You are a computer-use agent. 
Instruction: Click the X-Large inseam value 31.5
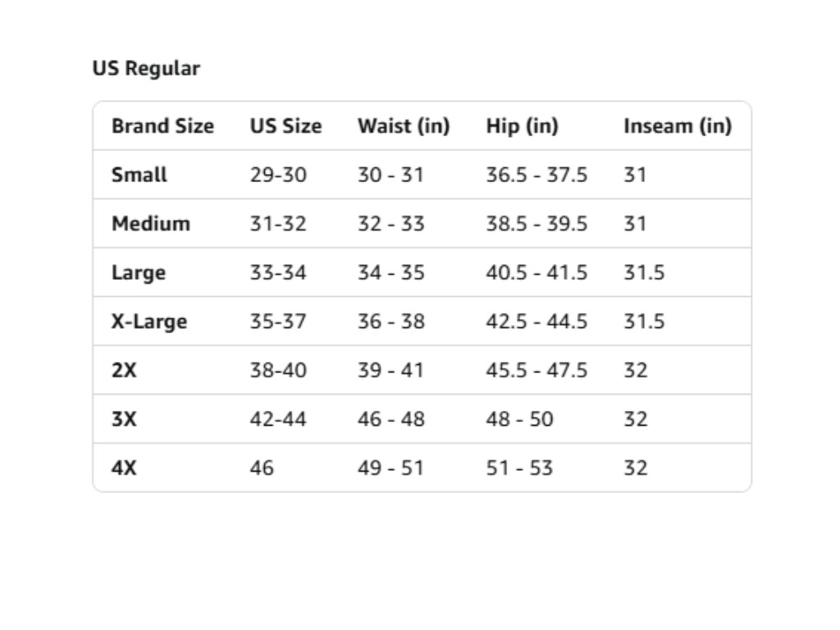(x=644, y=322)
